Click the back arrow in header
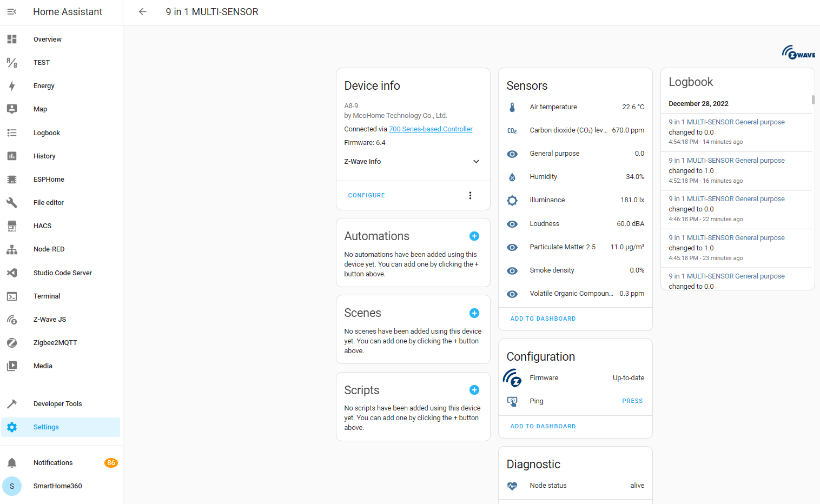Screen dimensions: 820x504 click(143, 12)
